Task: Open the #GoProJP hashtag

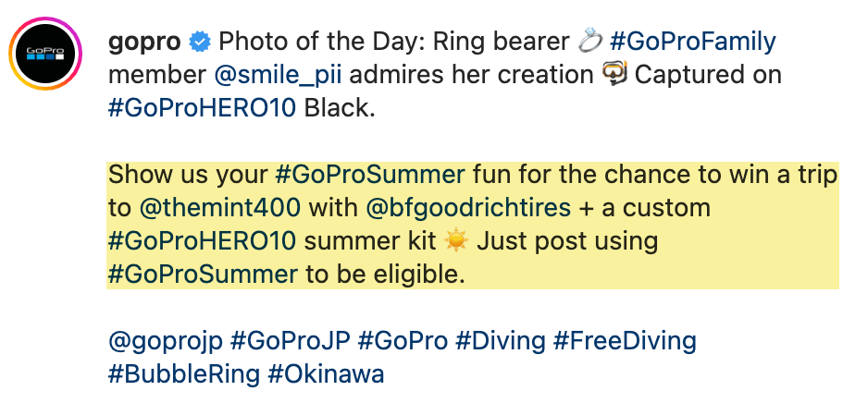Action: tap(289, 341)
